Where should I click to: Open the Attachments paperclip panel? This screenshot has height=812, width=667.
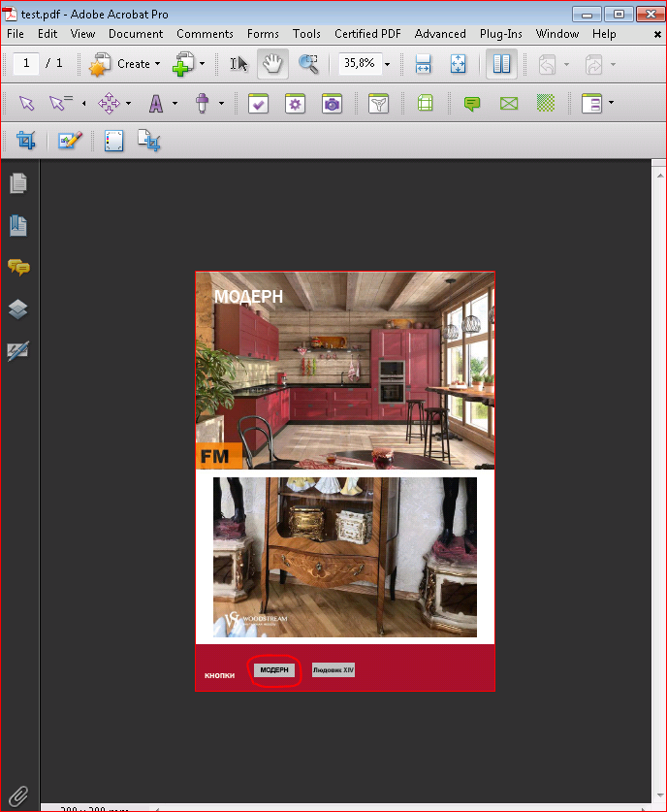pos(18,796)
